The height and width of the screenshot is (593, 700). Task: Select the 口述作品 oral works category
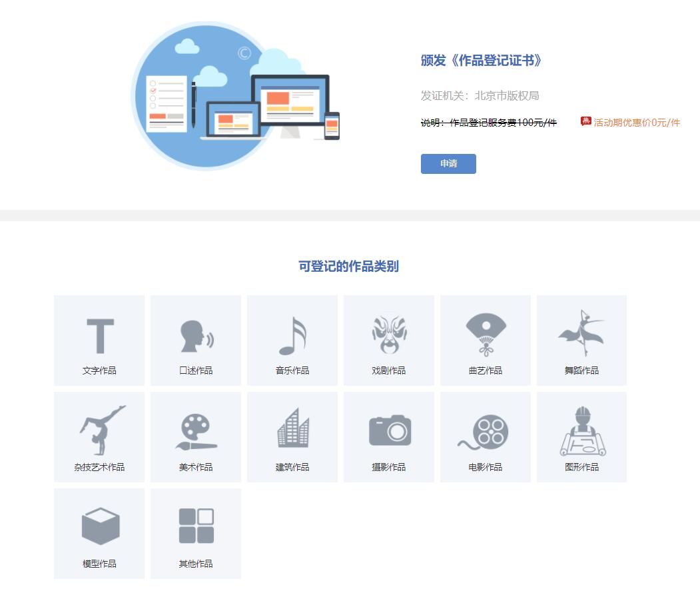point(195,340)
